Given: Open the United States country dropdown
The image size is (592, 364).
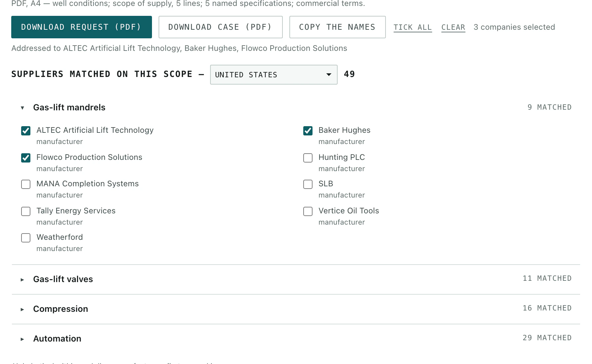Looking at the screenshot, I should 274,75.
